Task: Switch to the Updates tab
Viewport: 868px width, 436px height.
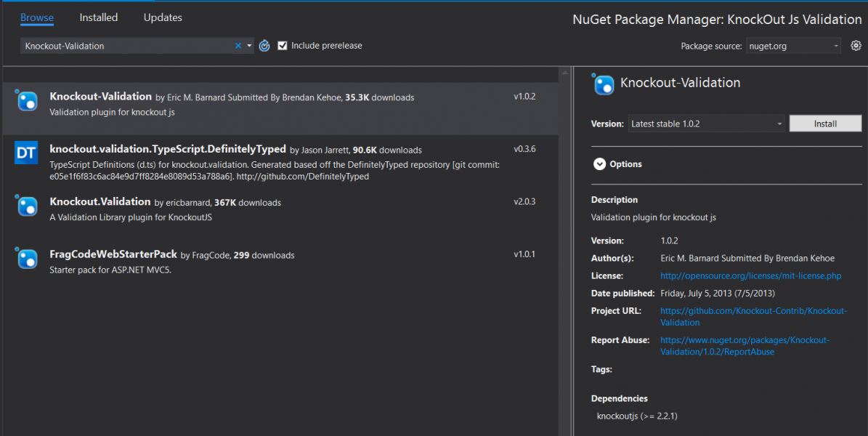Action: [x=163, y=17]
